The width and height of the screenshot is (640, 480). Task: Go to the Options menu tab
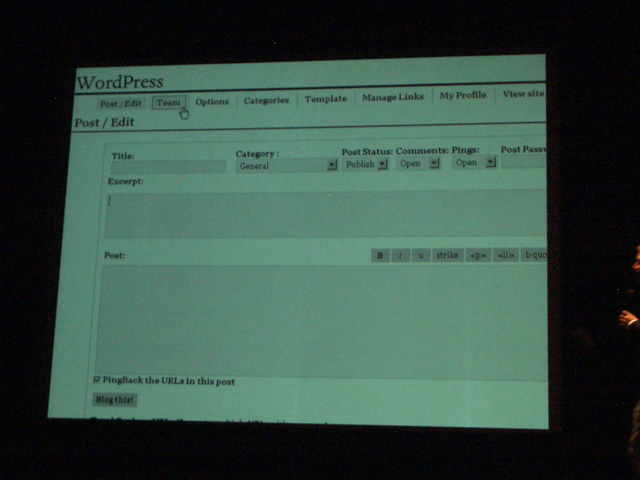click(212, 102)
